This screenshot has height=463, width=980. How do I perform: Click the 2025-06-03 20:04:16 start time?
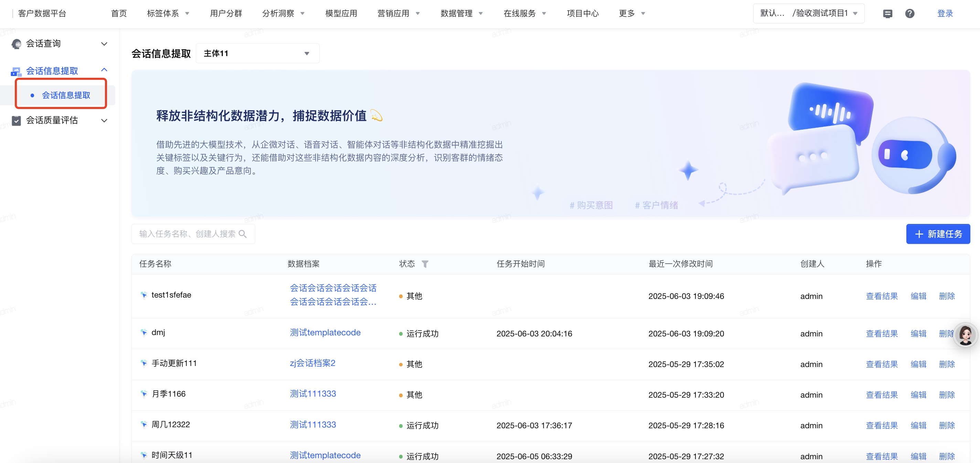(x=534, y=334)
